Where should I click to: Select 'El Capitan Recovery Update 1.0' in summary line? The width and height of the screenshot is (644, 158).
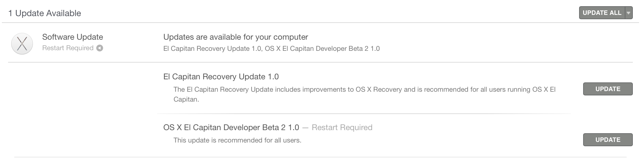212,49
